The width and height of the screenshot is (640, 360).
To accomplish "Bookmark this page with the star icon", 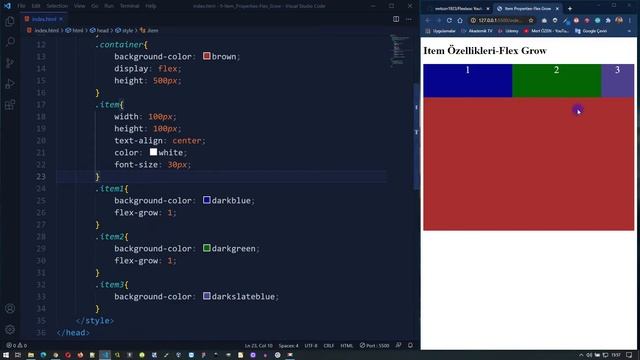I will point(531,20).
